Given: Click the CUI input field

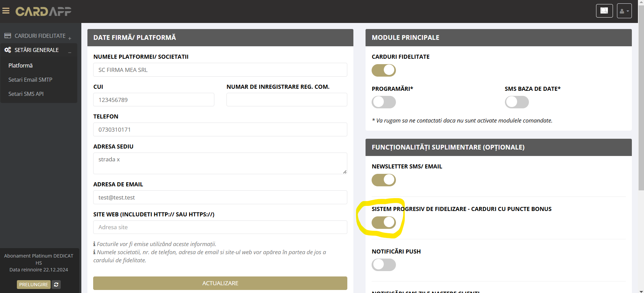Looking at the screenshot, I should click(x=154, y=100).
